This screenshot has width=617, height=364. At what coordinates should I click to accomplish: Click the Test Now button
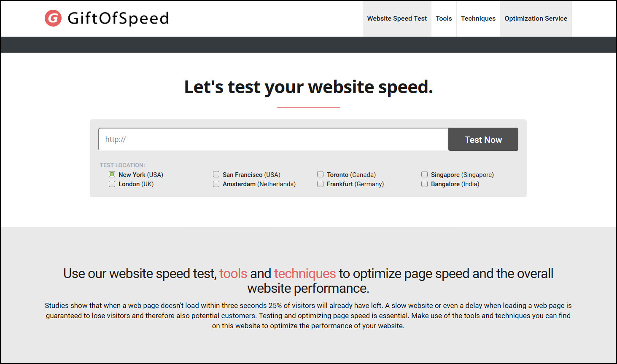[483, 139]
